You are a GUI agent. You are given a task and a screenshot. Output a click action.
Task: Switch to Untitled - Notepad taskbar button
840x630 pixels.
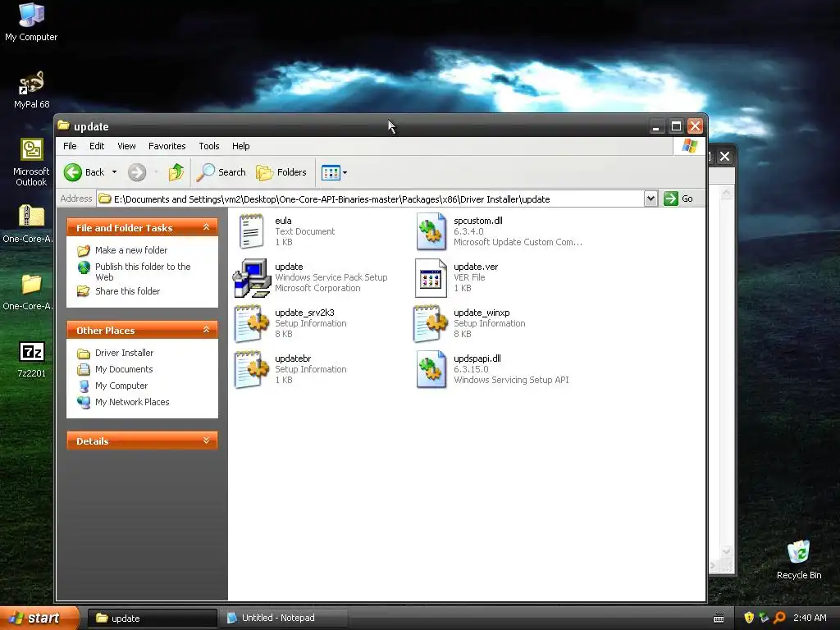click(284, 619)
